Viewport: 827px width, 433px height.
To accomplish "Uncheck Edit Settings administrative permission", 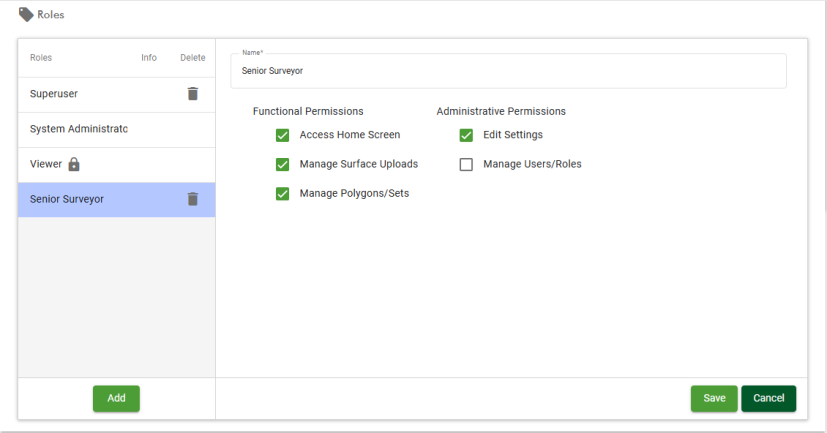I will [x=466, y=135].
